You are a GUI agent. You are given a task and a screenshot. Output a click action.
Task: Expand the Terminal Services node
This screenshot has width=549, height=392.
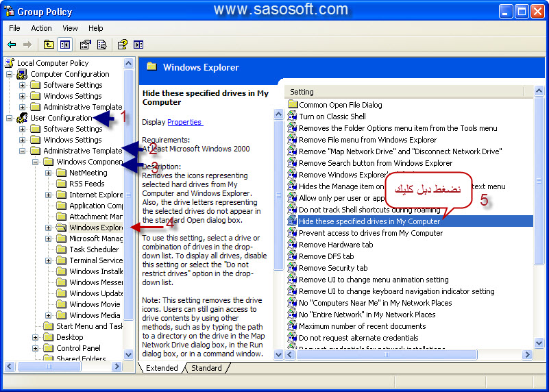tap(48, 260)
